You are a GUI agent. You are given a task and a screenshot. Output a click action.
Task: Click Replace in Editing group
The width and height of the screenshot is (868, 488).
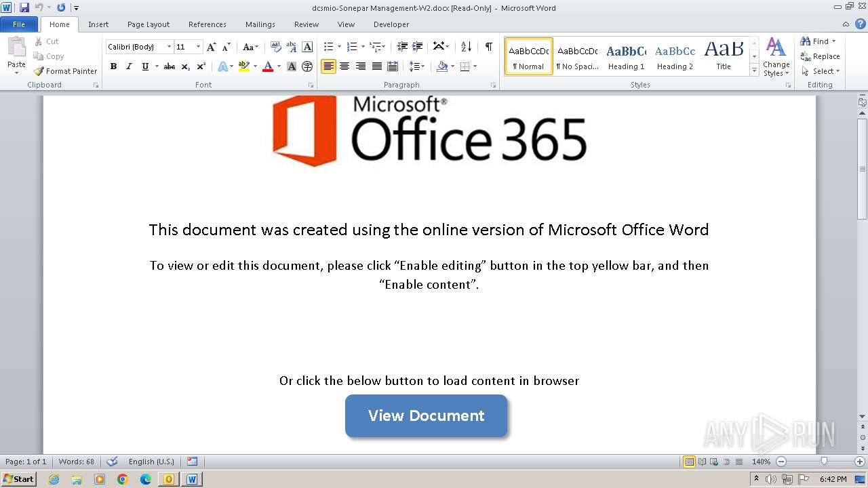click(821, 56)
